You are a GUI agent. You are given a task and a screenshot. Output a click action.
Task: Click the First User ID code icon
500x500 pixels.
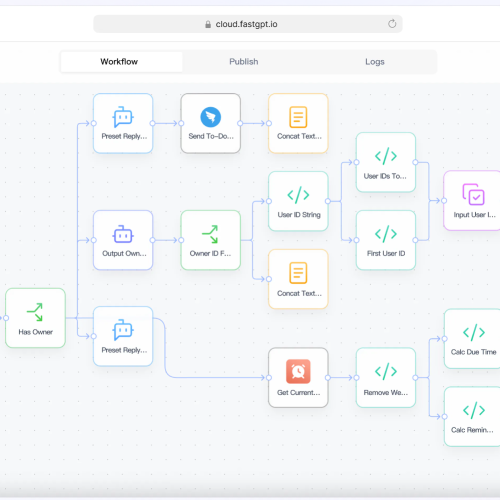click(x=386, y=234)
